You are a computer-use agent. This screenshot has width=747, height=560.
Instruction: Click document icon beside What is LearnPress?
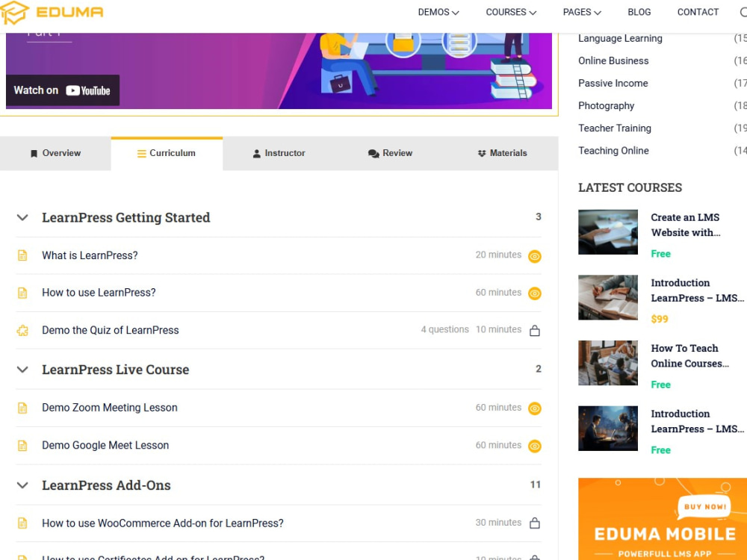(22, 255)
